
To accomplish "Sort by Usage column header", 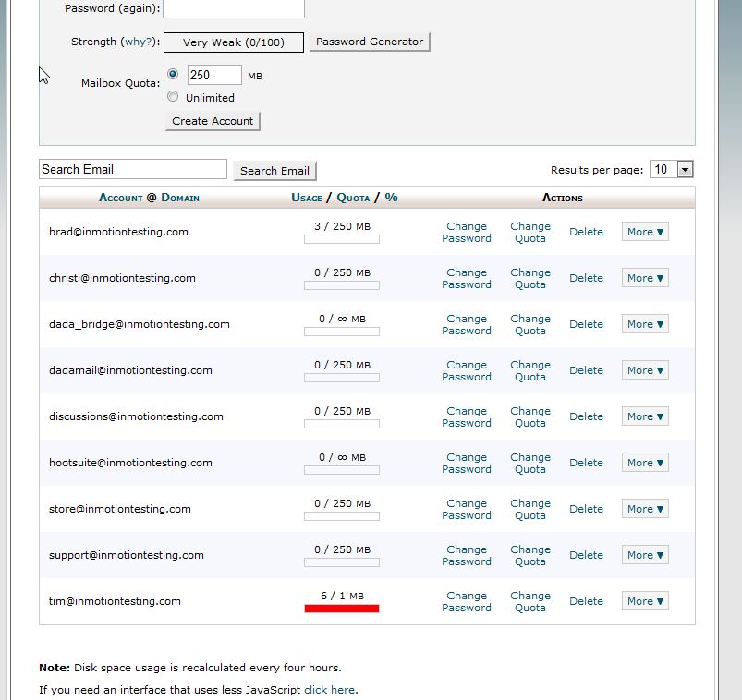I will 307,198.
